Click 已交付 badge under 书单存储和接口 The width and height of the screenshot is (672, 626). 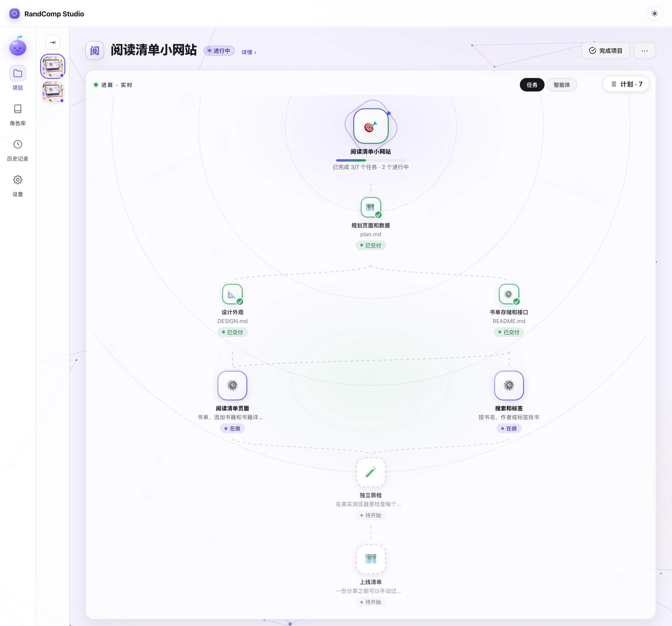(x=509, y=332)
